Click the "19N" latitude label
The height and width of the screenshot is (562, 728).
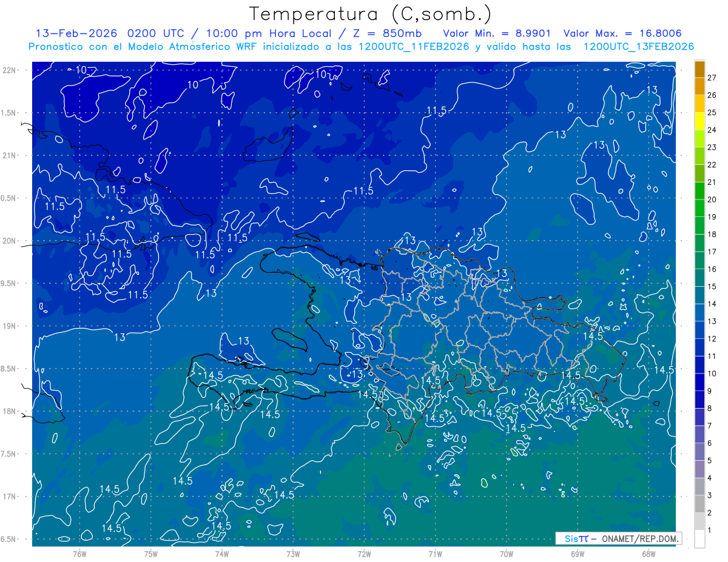point(10,326)
